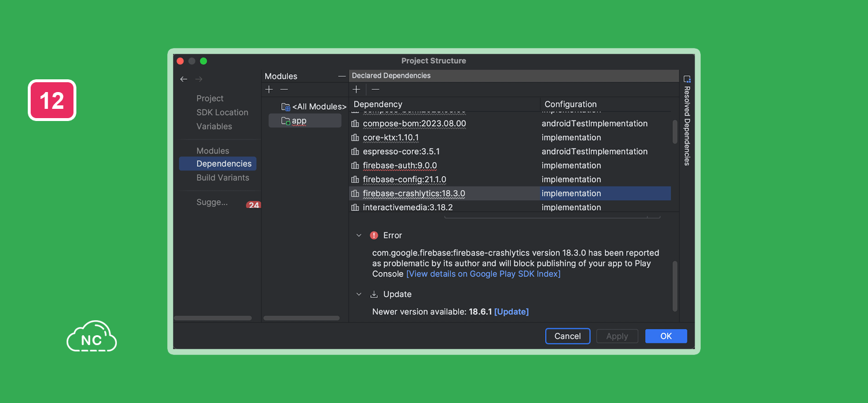Open the Project settings page
This screenshot has width=868, height=403.
coord(210,98)
